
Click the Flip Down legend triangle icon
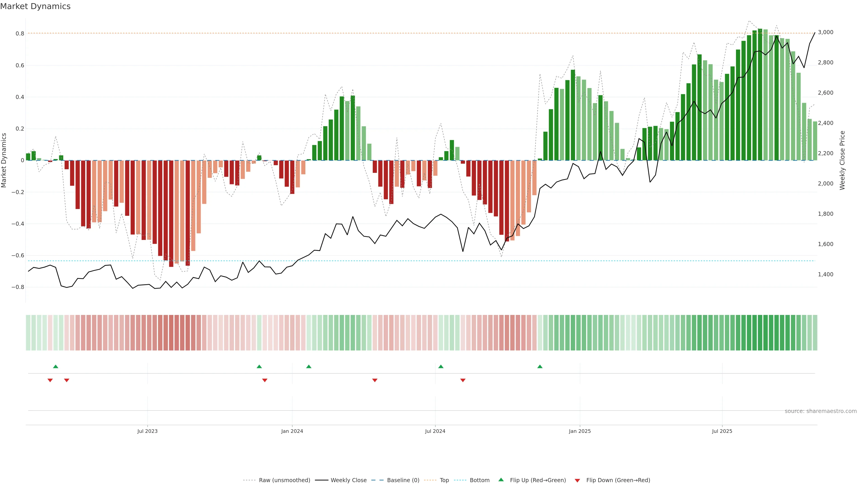pyautogui.click(x=577, y=481)
